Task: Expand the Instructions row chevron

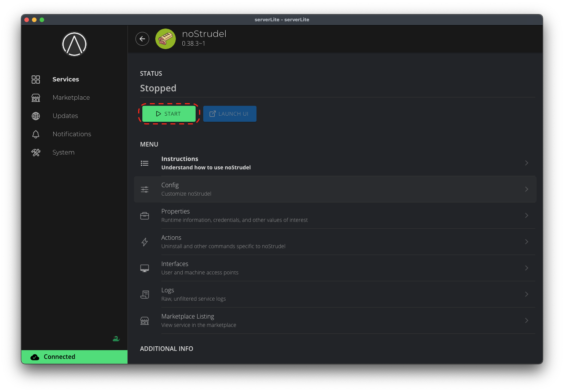Action: pos(526,163)
